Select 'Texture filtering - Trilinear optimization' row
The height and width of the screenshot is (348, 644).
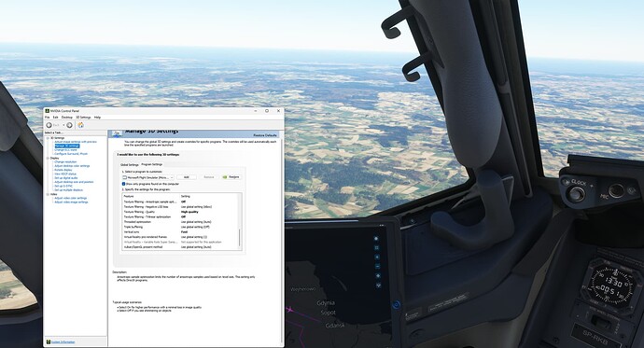pyautogui.click(x=181, y=216)
